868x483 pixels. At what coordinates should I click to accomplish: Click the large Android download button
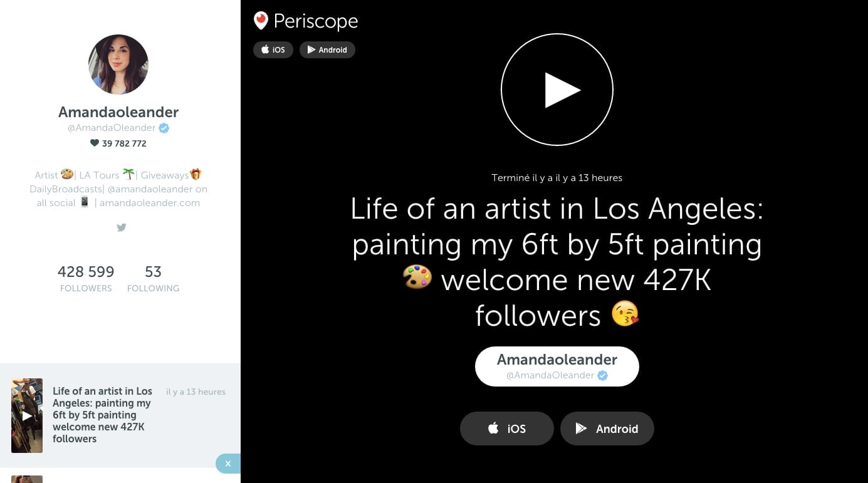[607, 428]
